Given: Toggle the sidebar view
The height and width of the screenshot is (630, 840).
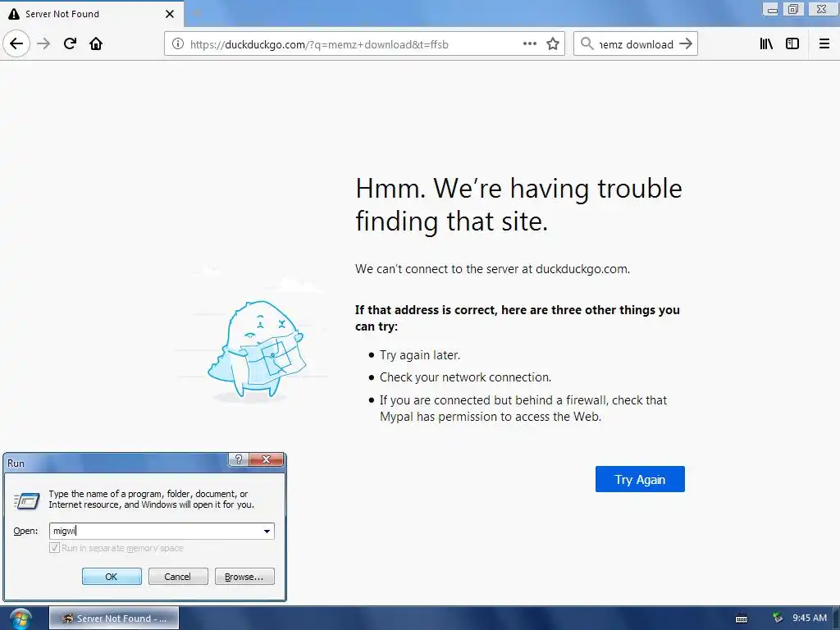Looking at the screenshot, I should point(792,44).
